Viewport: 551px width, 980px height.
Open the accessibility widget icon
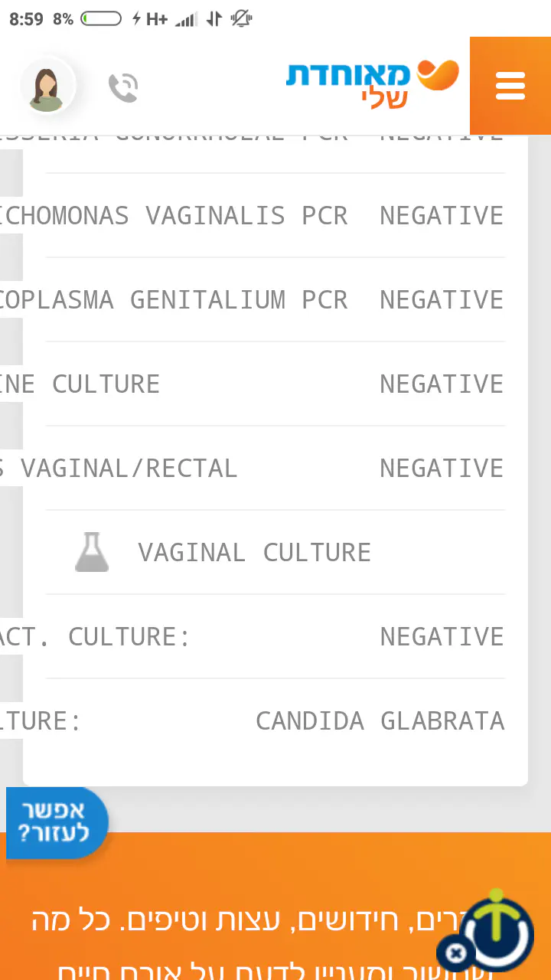497,930
